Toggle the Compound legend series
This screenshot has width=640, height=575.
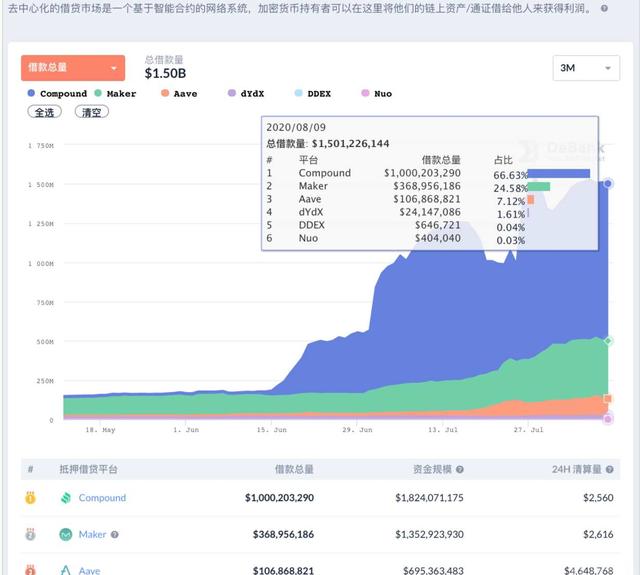click(58, 93)
